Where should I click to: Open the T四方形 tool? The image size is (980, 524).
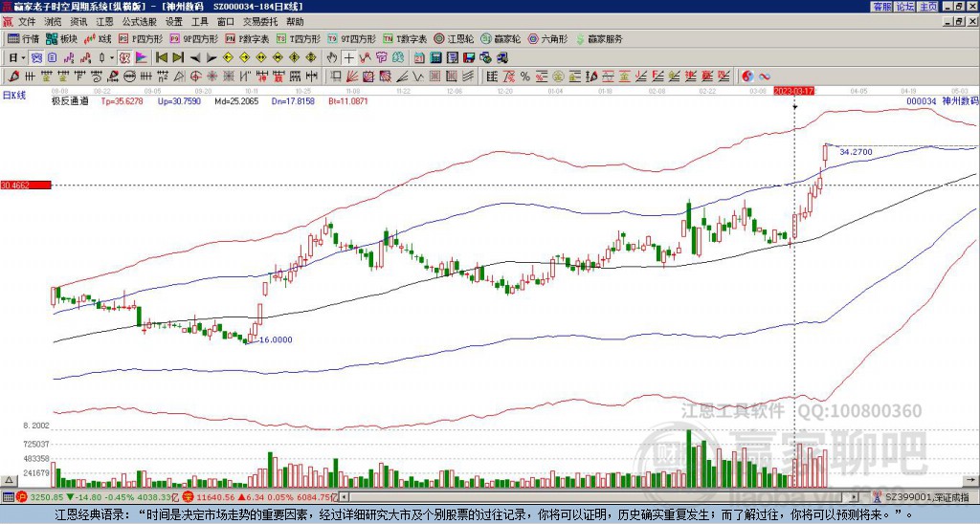(x=299, y=38)
